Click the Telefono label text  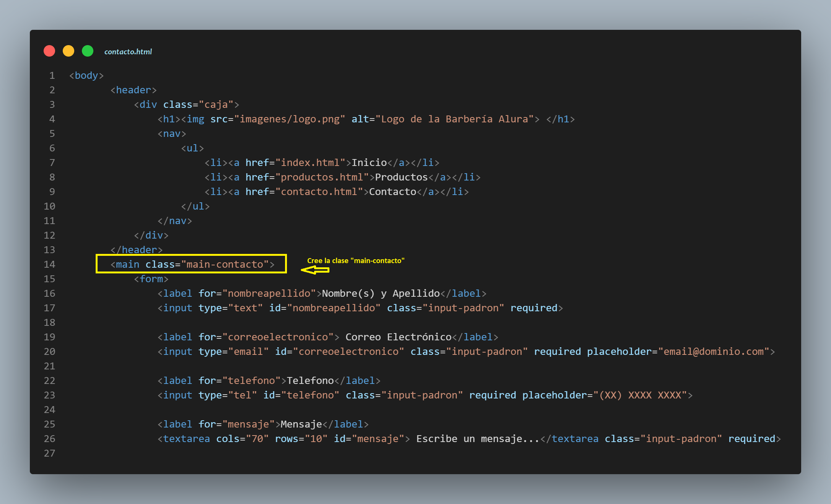310,380
